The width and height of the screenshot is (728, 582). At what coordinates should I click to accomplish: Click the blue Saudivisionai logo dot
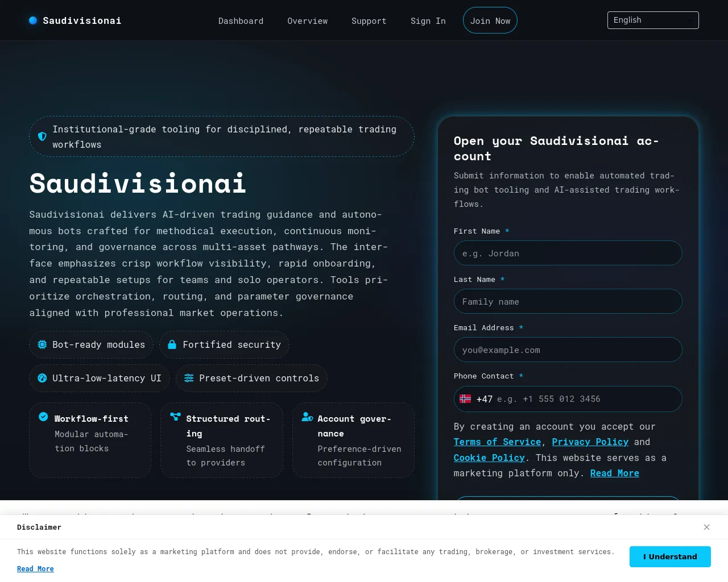(33, 20)
